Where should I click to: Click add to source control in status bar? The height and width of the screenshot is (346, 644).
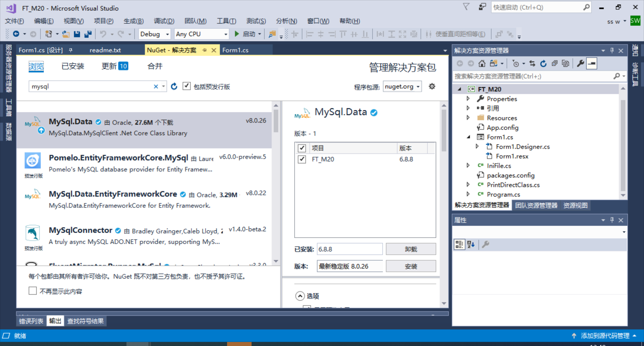click(604, 336)
